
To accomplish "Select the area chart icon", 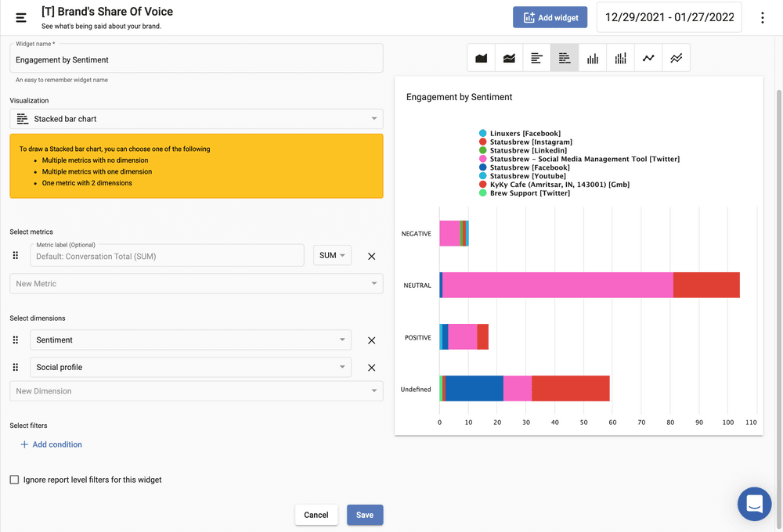I will click(x=482, y=58).
